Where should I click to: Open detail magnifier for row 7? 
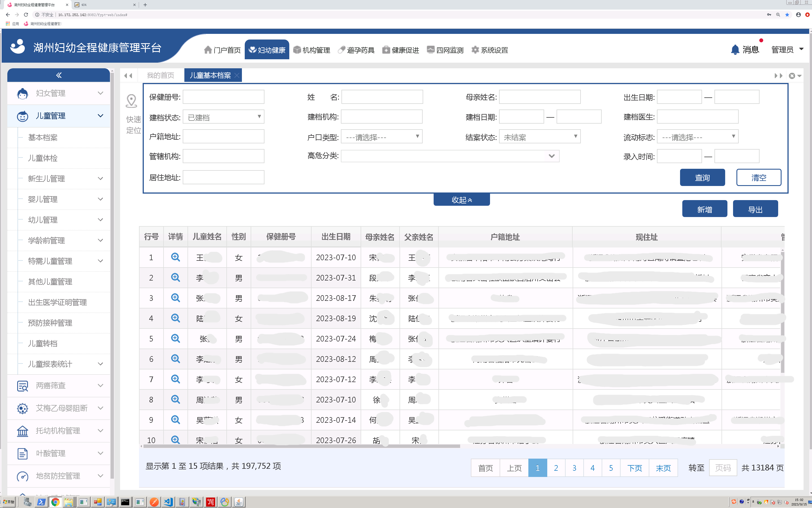[x=175, y=379]
